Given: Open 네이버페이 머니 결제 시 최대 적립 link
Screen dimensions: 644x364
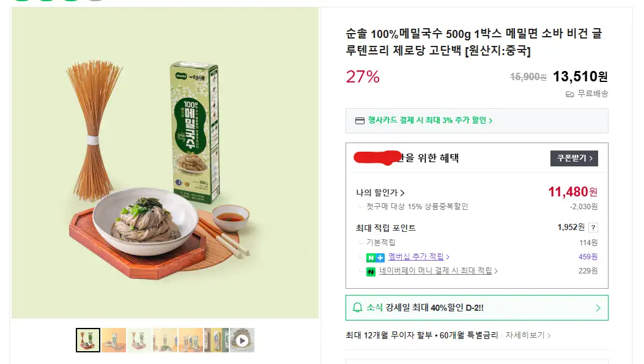Looking at the screenshot, I should pyautogui.click(x=438, y=270).
